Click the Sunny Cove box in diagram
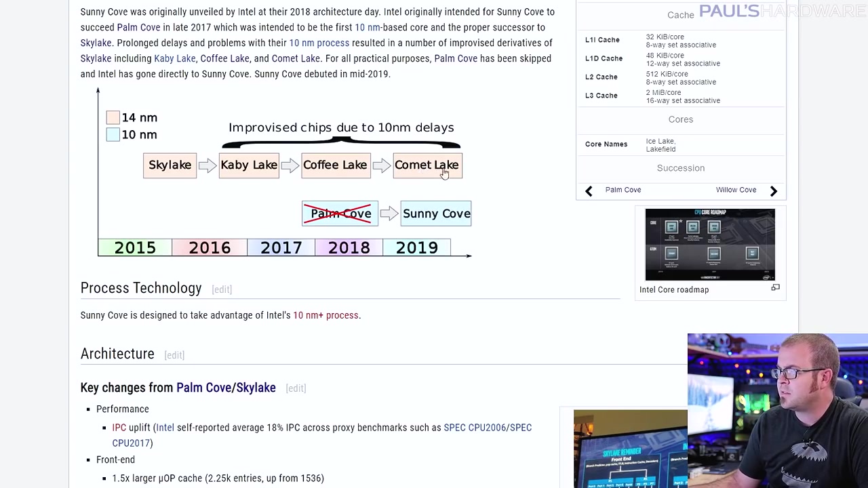 pos(436,213)
